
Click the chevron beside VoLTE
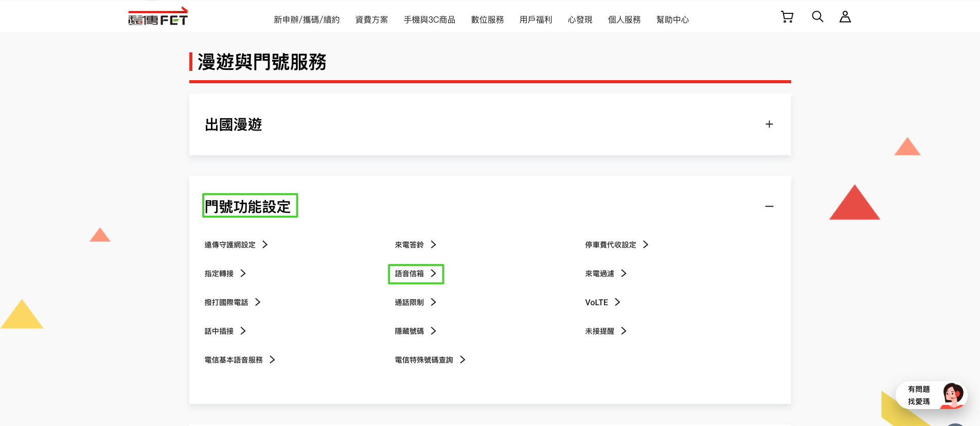pyautogui.click(x=617, y=302)
